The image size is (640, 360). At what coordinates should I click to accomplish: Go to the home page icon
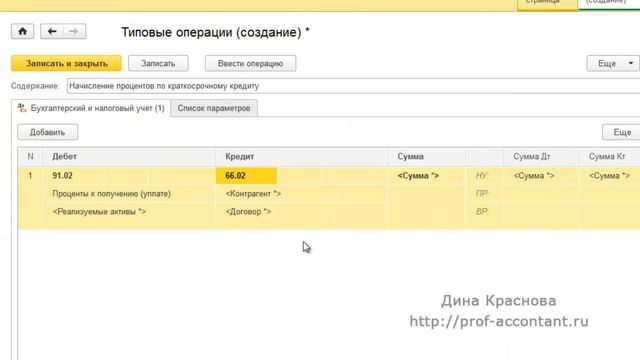click(x=22, y=31)
